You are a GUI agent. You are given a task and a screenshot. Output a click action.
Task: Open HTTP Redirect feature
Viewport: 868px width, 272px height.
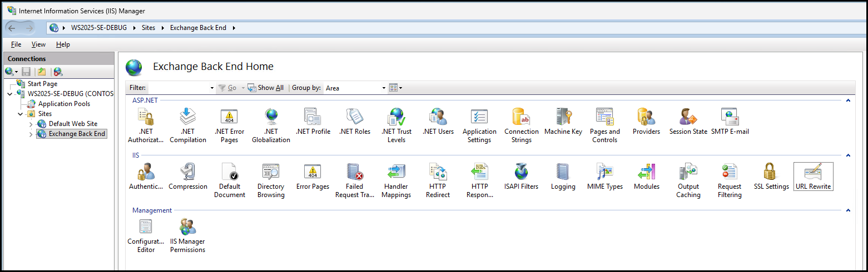tap(438, 180)
